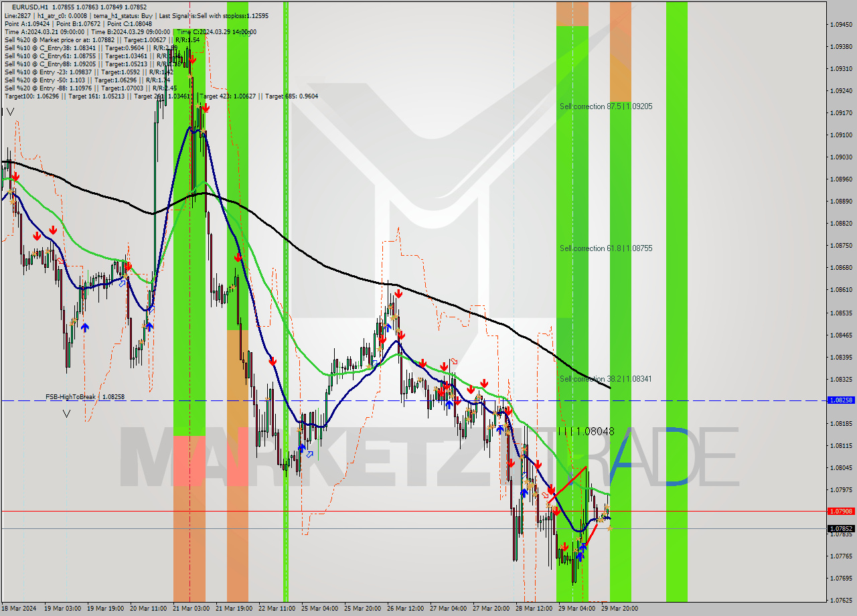Click 'Sell %20 @ Market price' line
The image size is (857, 616).
coord(102,40)
